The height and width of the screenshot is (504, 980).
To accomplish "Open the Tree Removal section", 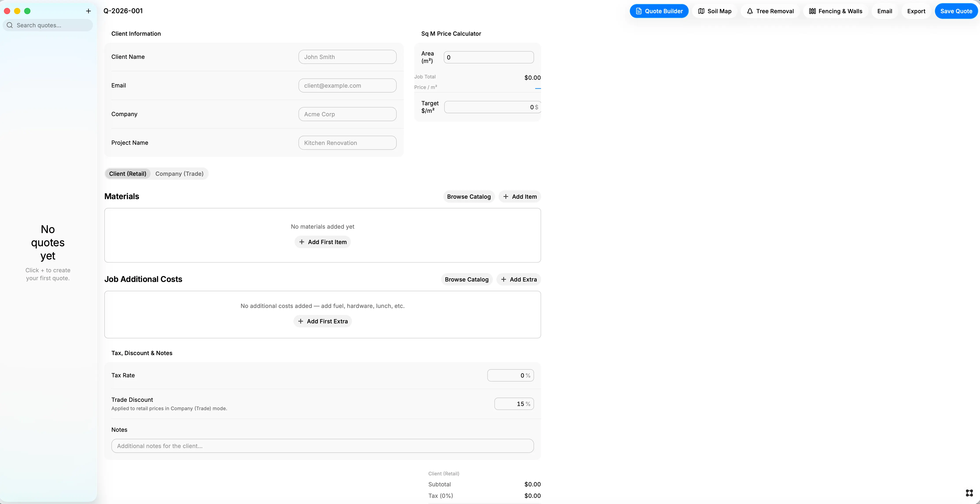I will click(x=770, y=11).
